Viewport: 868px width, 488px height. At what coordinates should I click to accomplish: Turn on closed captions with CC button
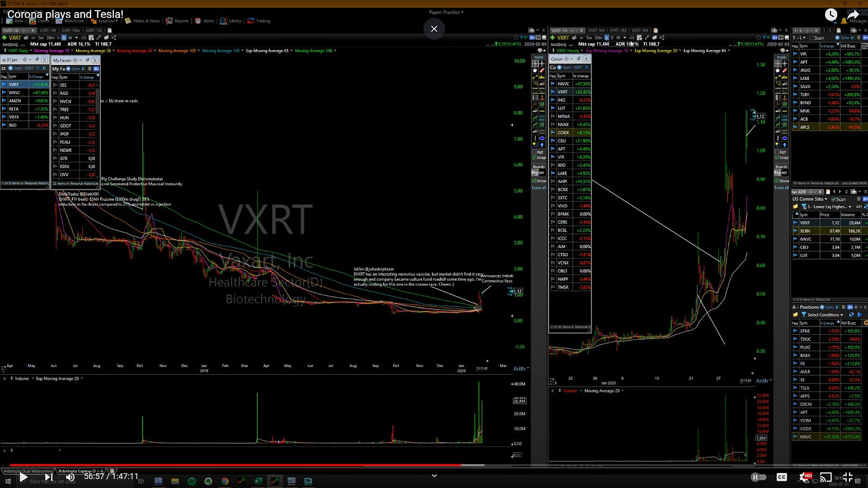click(x=782, y=477)
